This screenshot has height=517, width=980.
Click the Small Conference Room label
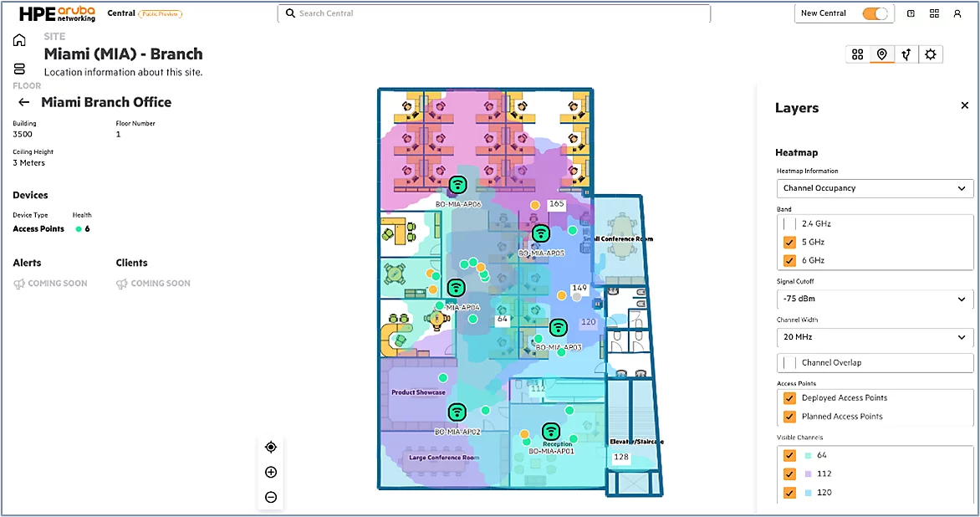click(x=618, y=238)
